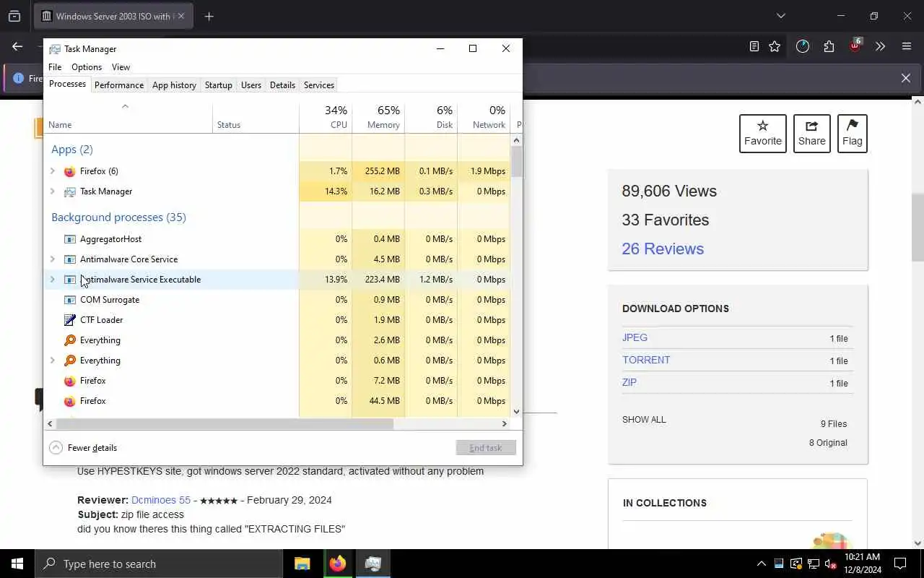This screenshot has width=924, height=578.
Task: Collapse to Fewer details view
Action: click(x=83, y=448)
